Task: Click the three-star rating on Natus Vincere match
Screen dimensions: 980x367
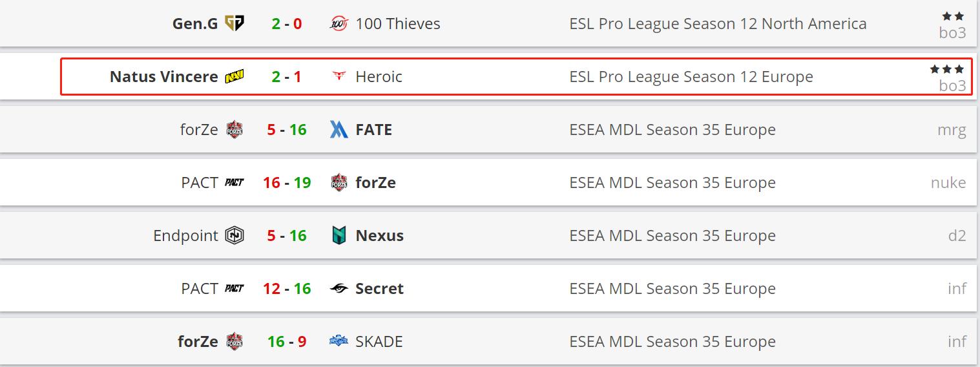Action: [x=946, y=69]
